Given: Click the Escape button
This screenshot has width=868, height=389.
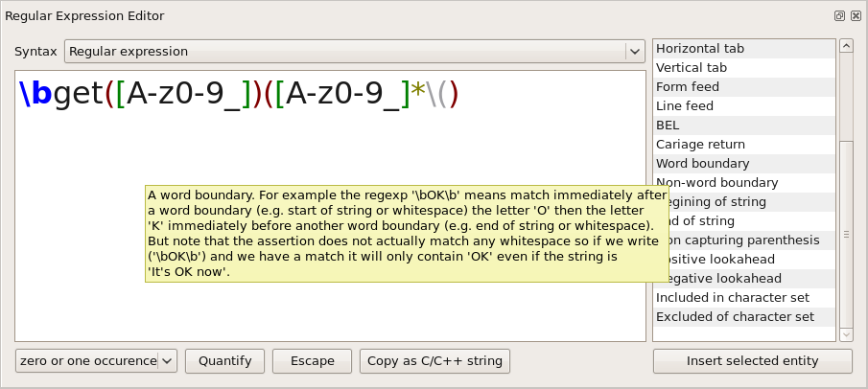Looking at the screenshot, I should (x=313, y=361).
